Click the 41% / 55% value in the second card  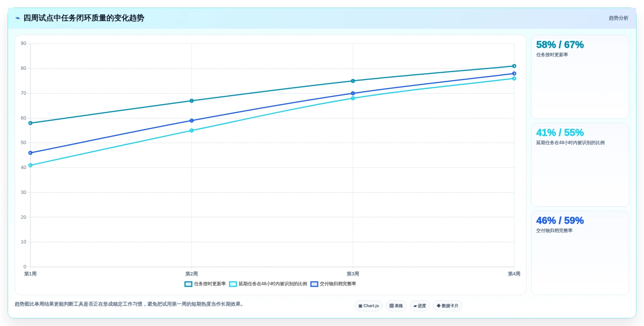pos(560,133)
